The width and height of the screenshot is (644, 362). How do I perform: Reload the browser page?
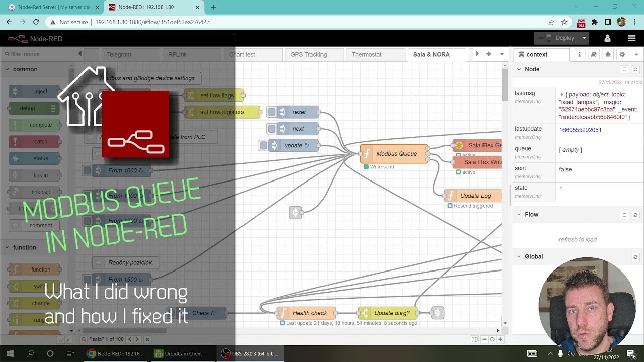click(36, 22)
